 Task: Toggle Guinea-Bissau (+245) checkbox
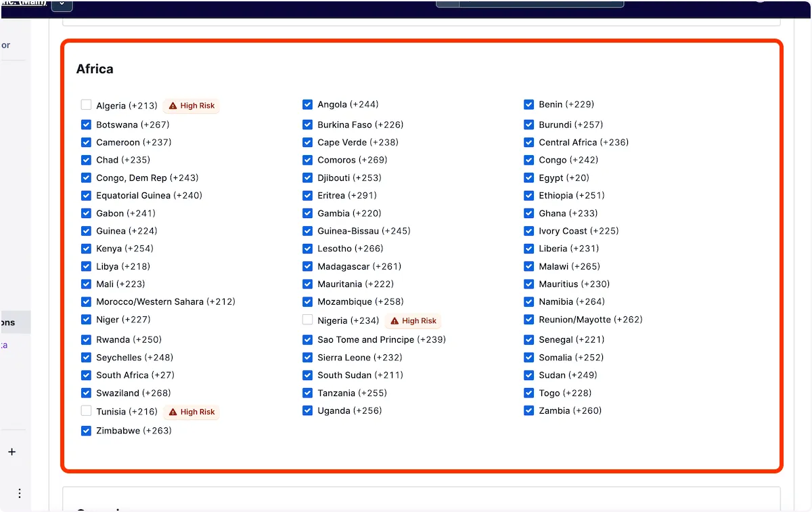pos(307,230)
